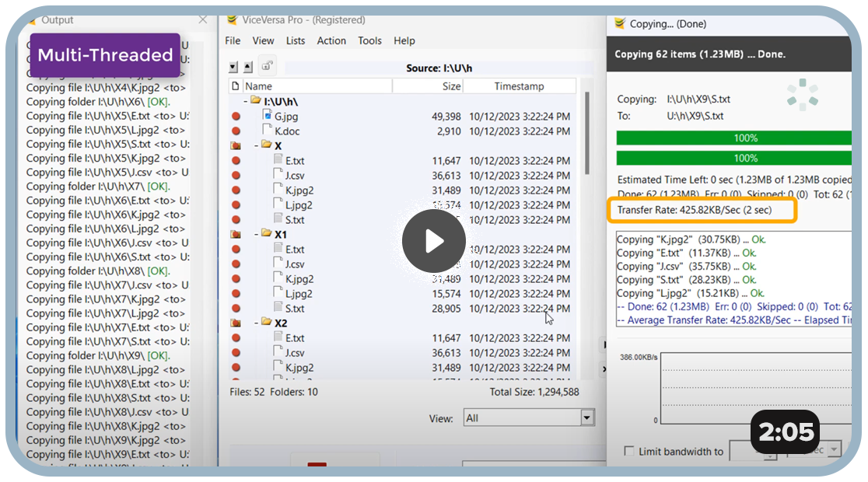
Task: Click the spinning progress indicator in Copying dialog
Action: (x=803, y=95)
